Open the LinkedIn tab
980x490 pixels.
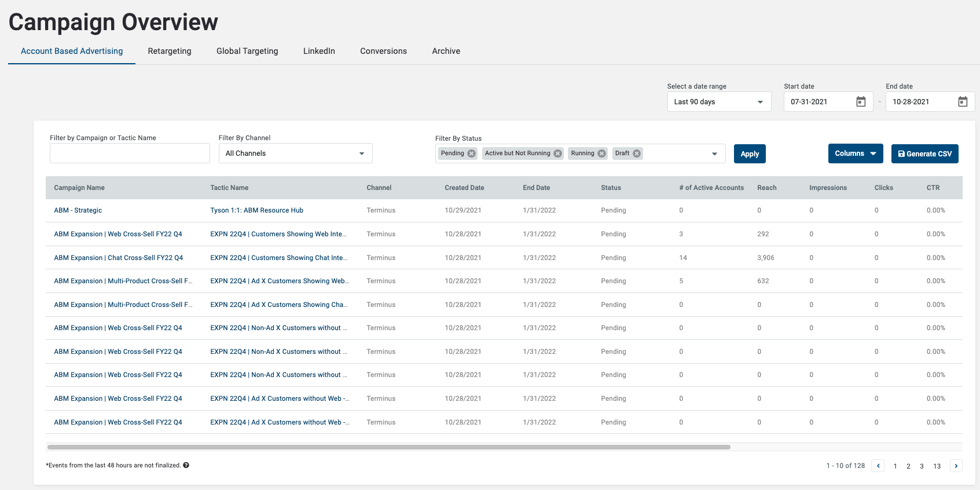click(x=319, y=51)
